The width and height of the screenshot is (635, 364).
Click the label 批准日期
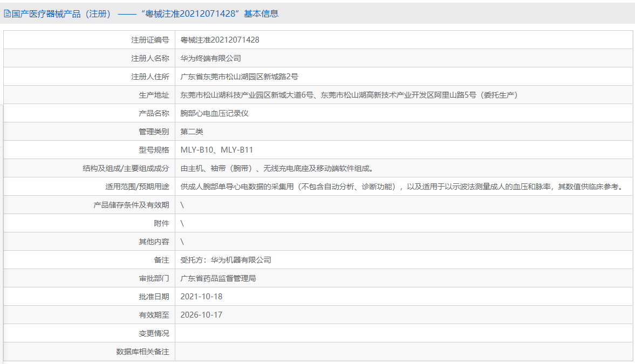tap(154, 297)
